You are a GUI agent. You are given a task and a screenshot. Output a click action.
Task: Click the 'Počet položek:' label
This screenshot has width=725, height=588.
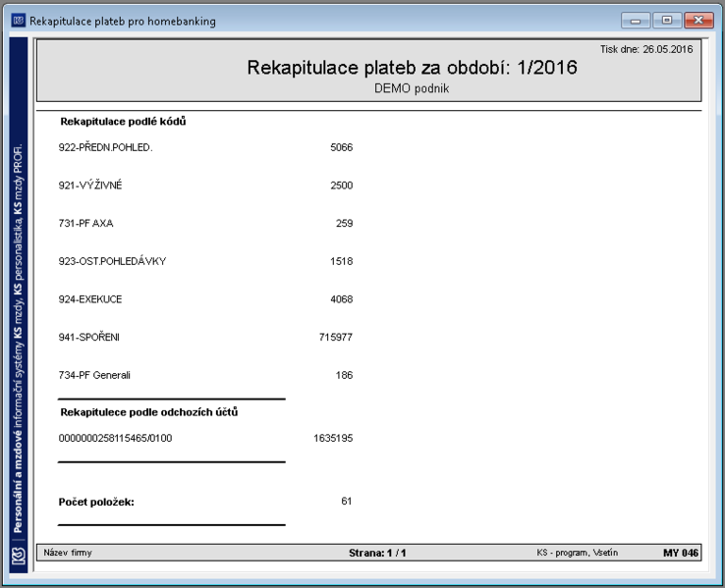click(x=96, y=502)
